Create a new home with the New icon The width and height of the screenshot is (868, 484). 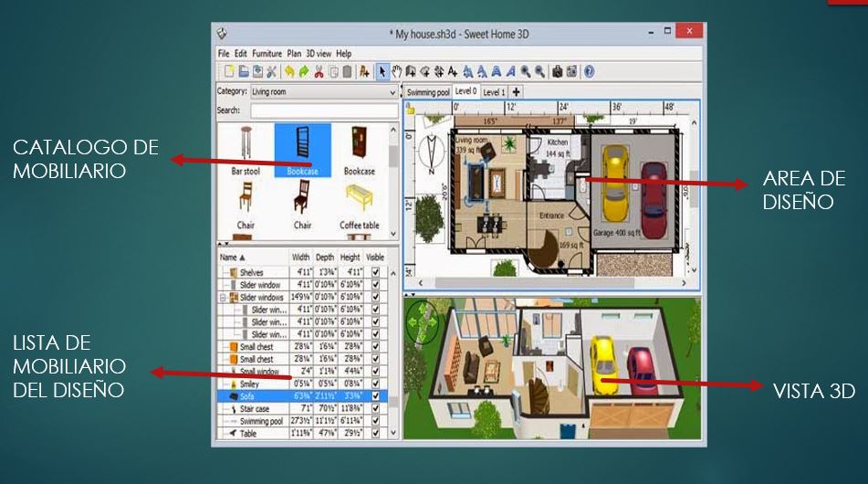(229, 71)
